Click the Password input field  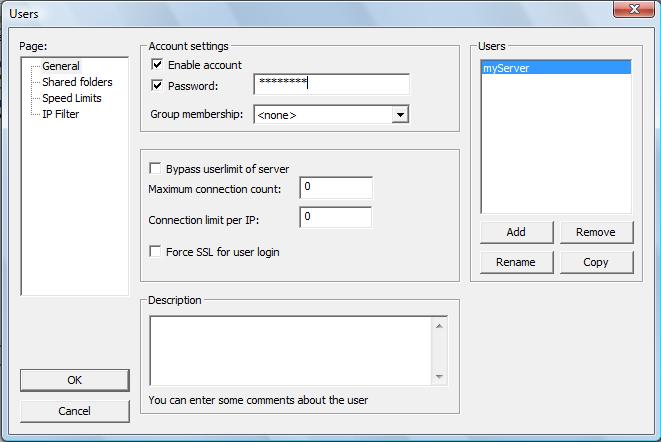(x=331, y=84)
